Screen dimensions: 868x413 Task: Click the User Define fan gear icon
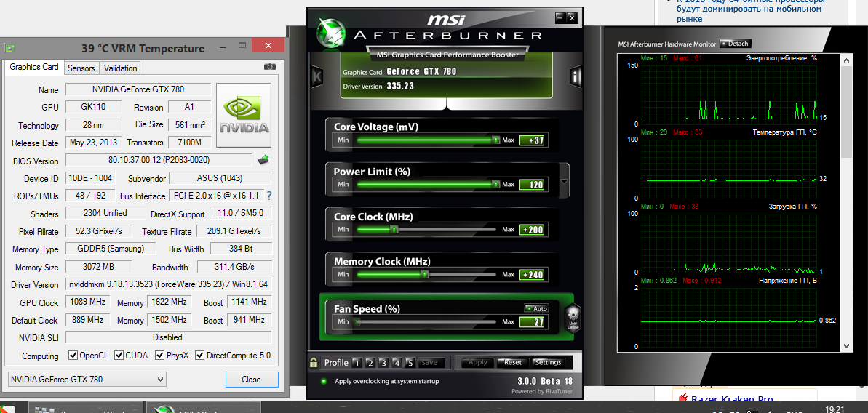(x=572, y=318)
